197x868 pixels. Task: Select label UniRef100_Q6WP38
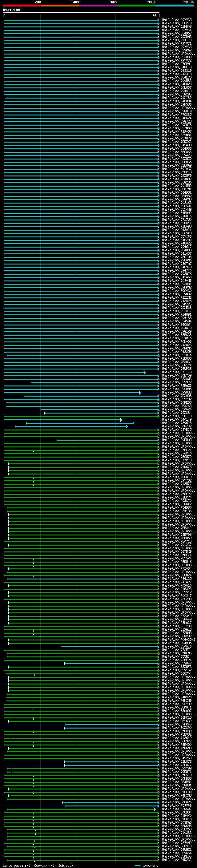tap(177, 369)
